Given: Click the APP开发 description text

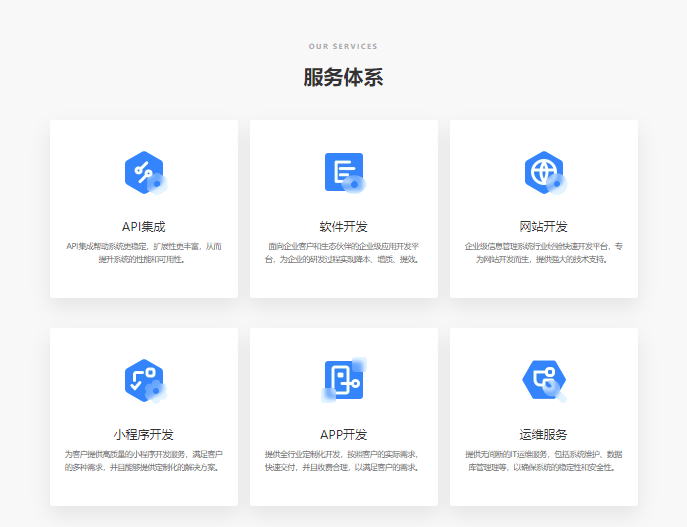Looking at the screenshot, I should pos(344,461).
